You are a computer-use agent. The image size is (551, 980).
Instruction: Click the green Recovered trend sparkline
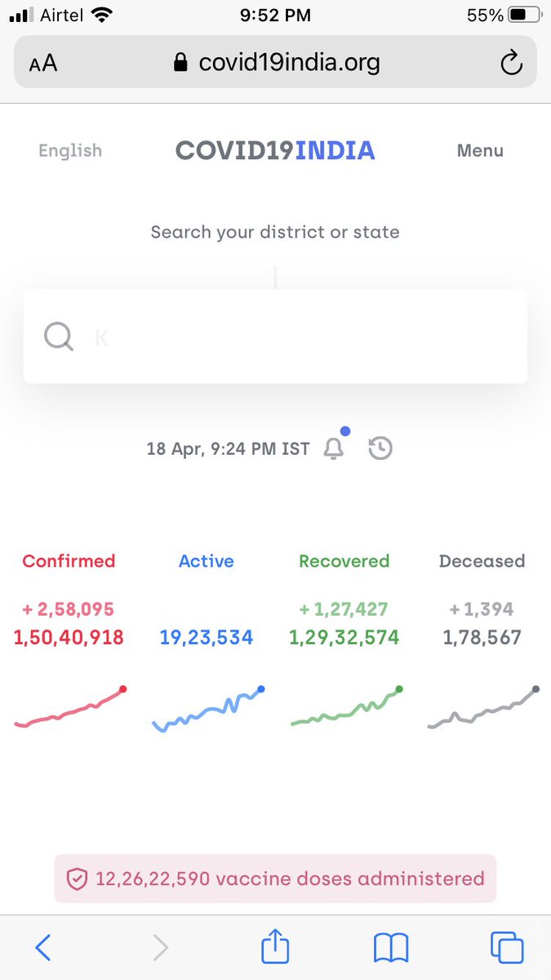(x=347, y=707)
